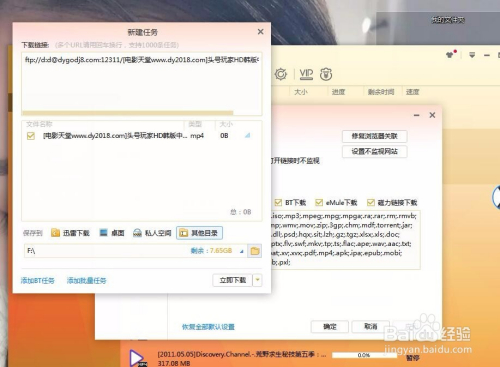Click the shield icon next to VIP
Screen dimensions: 500x367
[326, 74]
